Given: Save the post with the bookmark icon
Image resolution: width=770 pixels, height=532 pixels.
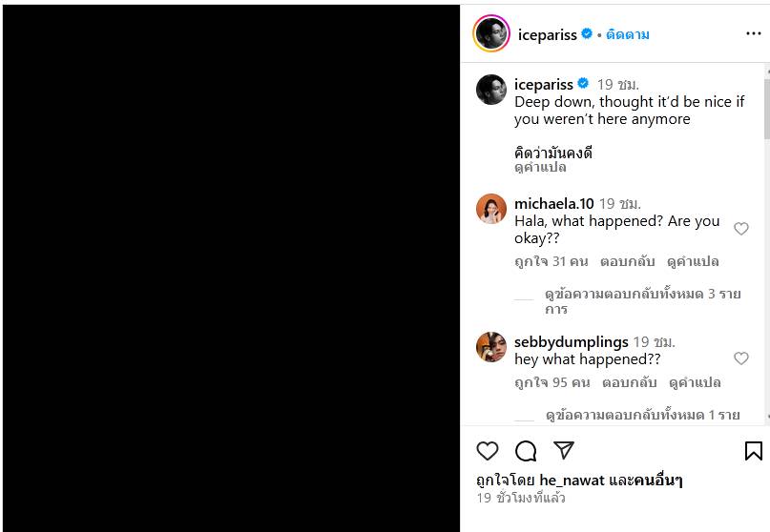Looking at the screenshot, I should pos(753,451).
